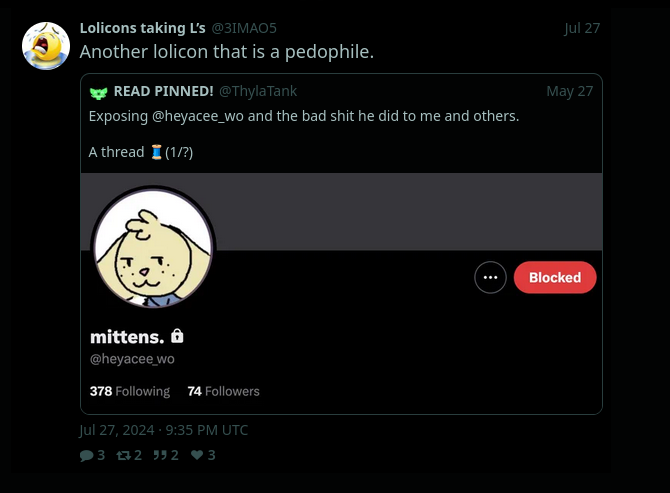This screenshot has height=493, width=670.
Task: Open the @3IMAO5 handle link
Action: pyautogui.click(x=244, y=28)
